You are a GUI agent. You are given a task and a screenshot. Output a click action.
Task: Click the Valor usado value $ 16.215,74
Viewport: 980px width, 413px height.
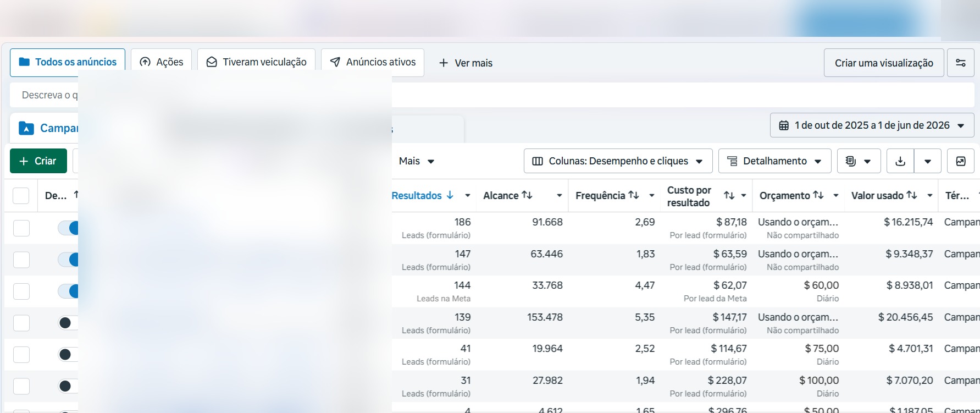[x=909, y=222]
